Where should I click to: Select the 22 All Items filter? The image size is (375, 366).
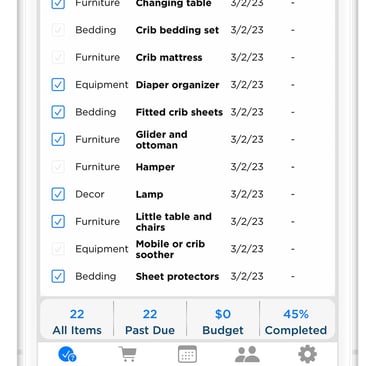[77, 322]
